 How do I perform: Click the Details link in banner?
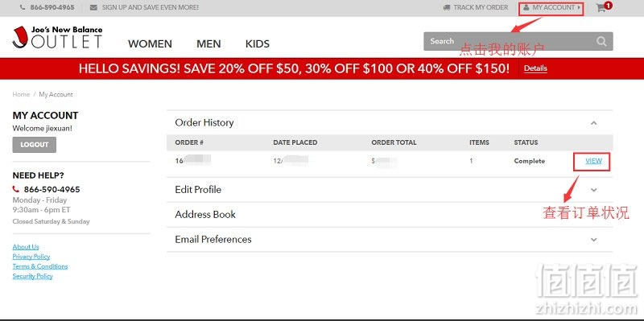(535, 68)
